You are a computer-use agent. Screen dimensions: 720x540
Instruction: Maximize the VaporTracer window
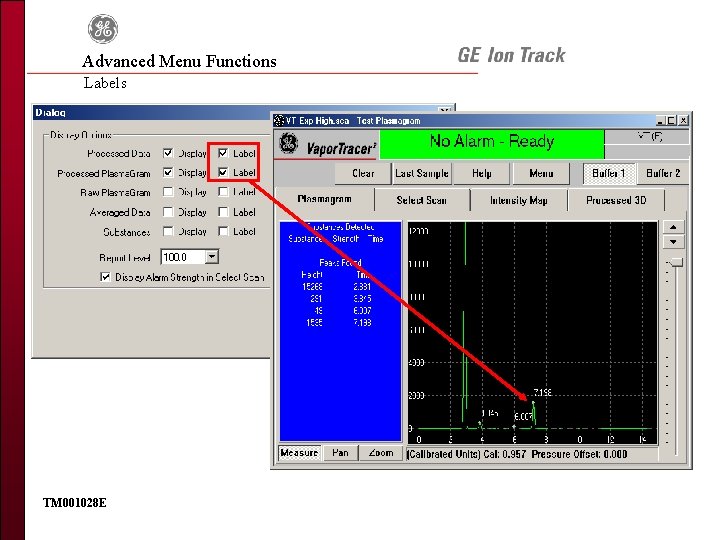671,121
